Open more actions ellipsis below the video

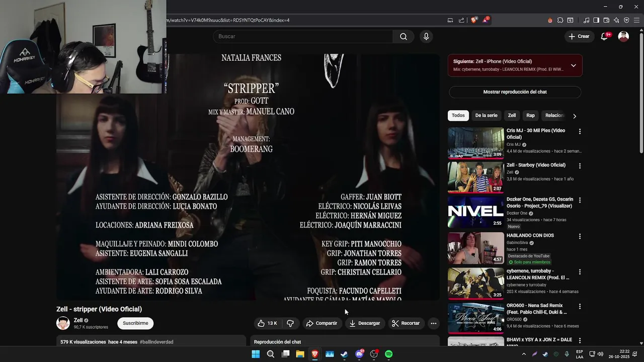tap(433, 323)
